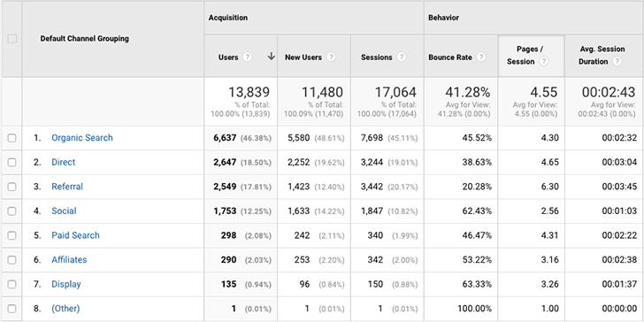Image resolution: width=644 pixels, height=322 pixels.
Task: Click Direct users value 2,647
Action: [225, 162]
